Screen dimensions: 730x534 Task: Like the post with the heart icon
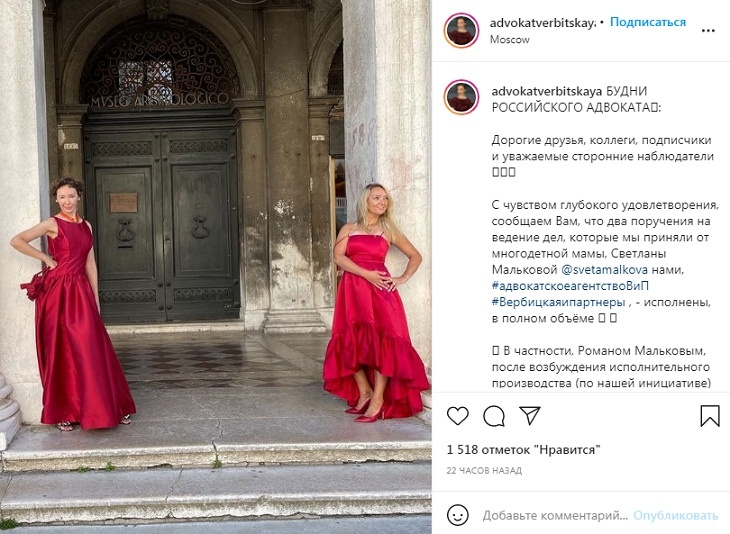click(458, 416)
